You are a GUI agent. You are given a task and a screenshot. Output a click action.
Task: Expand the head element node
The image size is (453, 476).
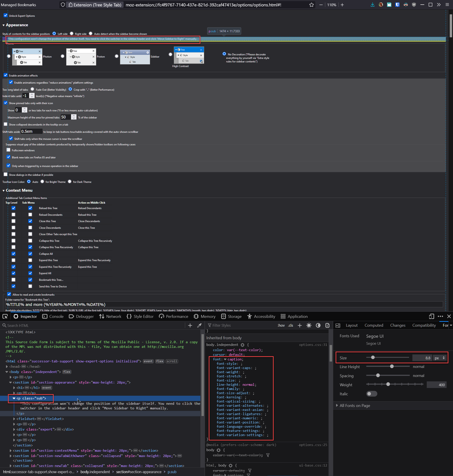coord(7,366)
